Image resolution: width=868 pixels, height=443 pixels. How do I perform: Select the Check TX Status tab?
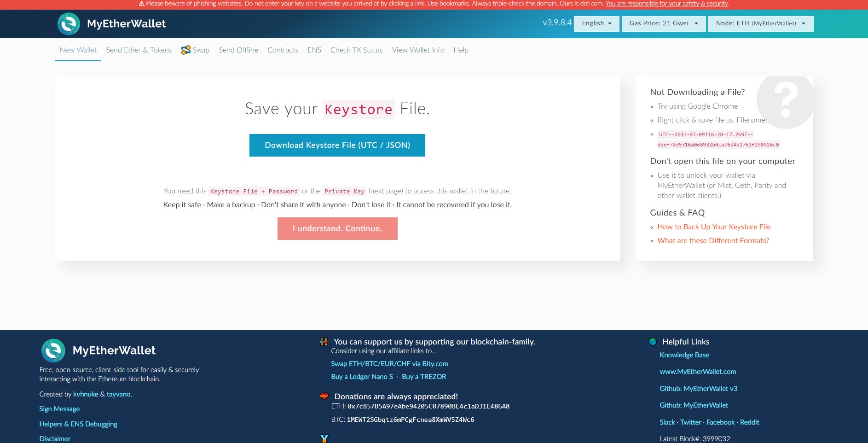pos(357,50)
